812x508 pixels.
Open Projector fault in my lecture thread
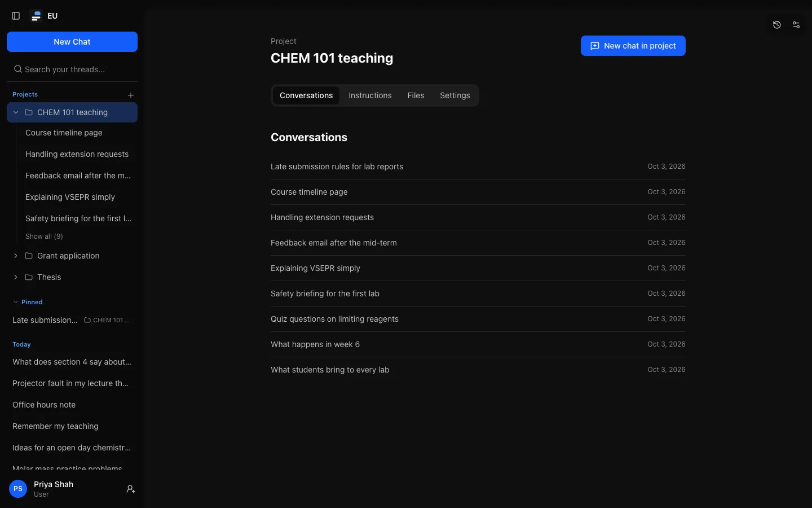click(72, 383)
